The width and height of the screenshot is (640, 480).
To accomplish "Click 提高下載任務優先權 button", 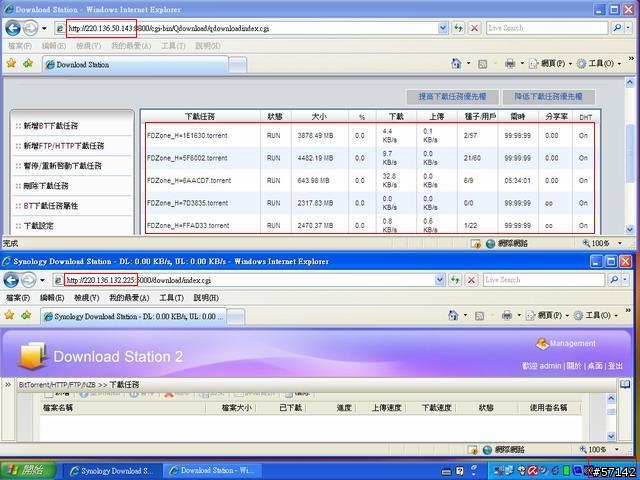I will 452,97.
